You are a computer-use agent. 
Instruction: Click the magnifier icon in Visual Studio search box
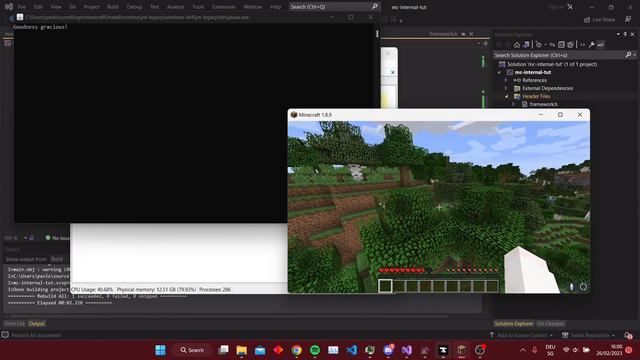pyautogui.click(x=375, y=7)
